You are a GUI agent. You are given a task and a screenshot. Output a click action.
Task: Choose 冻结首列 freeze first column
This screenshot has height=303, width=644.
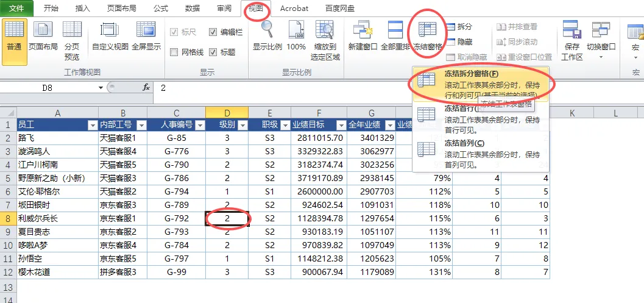coord(481,154)
